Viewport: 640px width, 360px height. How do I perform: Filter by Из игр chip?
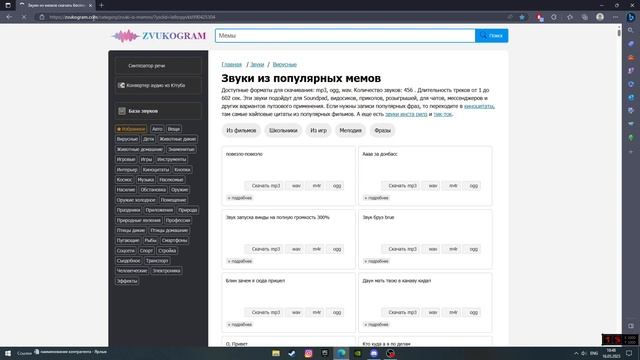click(x=318, y=131)
